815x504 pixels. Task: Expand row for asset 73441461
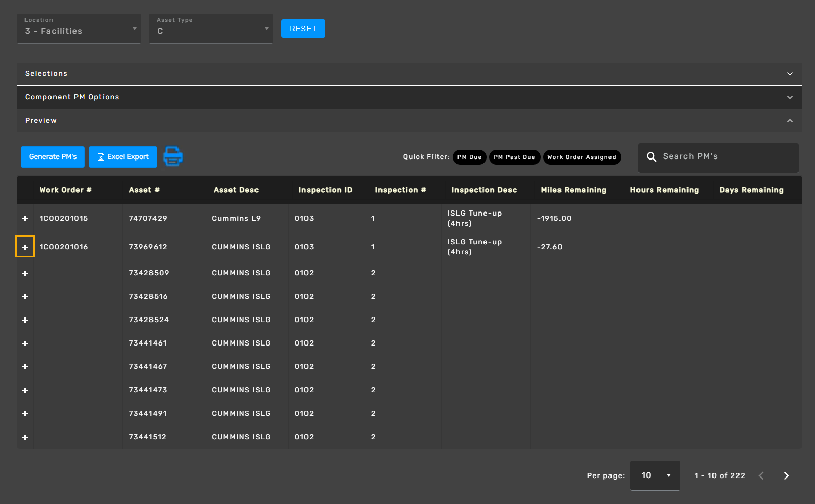pyautogui.click(x=25, y=343)
